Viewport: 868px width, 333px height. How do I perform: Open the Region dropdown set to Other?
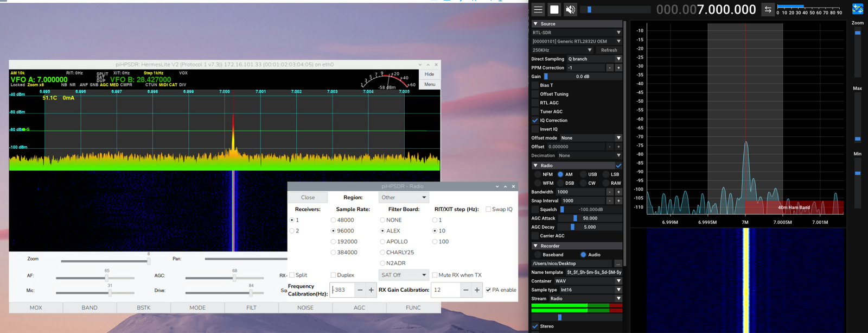[x=403, y=197]
